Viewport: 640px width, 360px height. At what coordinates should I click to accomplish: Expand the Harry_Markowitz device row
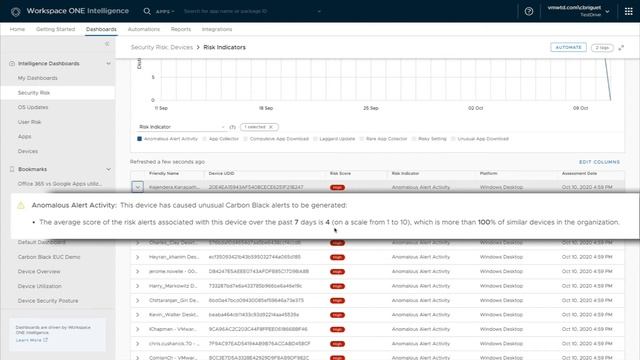tap(138, 286)
